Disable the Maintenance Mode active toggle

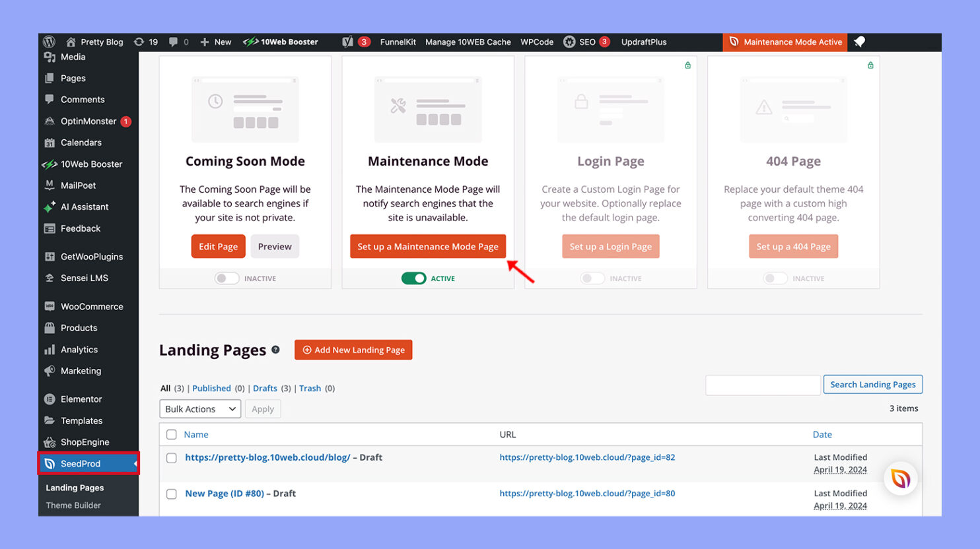414,278
